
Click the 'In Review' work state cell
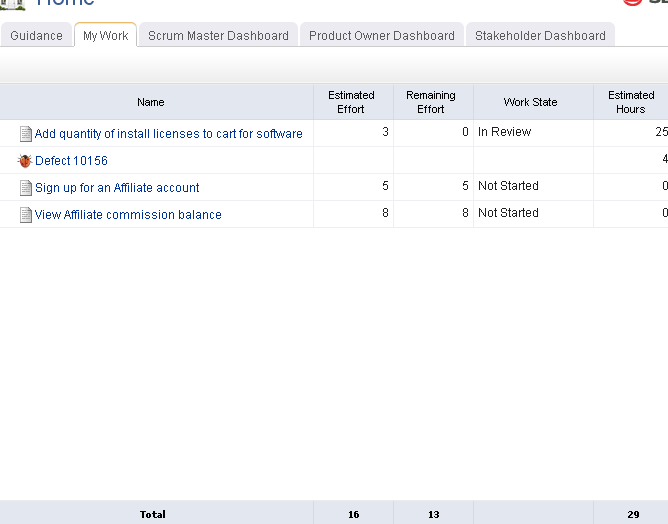point(505,132)
